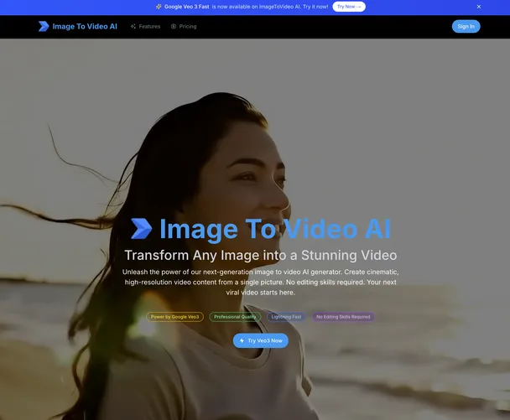
Task: Click the Power by Google Veo3 badge
Action: [174, 317]
